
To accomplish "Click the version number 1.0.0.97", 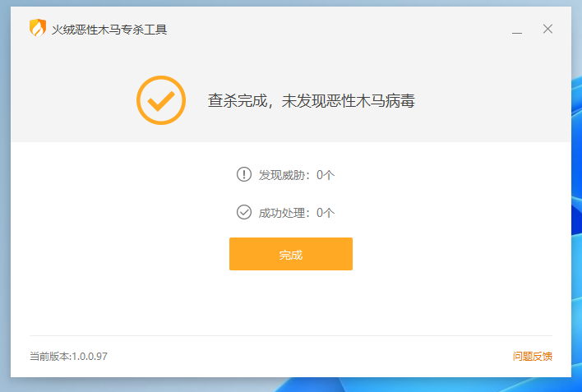I will (90, 357).
